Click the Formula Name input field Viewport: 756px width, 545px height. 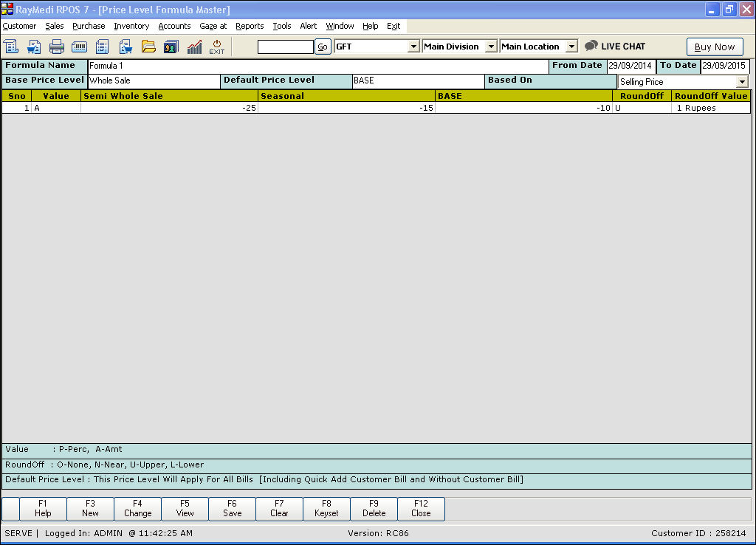(x=317, y=66)
